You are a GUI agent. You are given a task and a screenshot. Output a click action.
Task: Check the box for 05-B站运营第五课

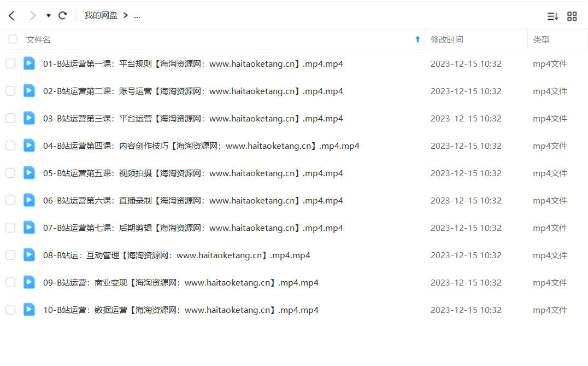pos(10,173)
